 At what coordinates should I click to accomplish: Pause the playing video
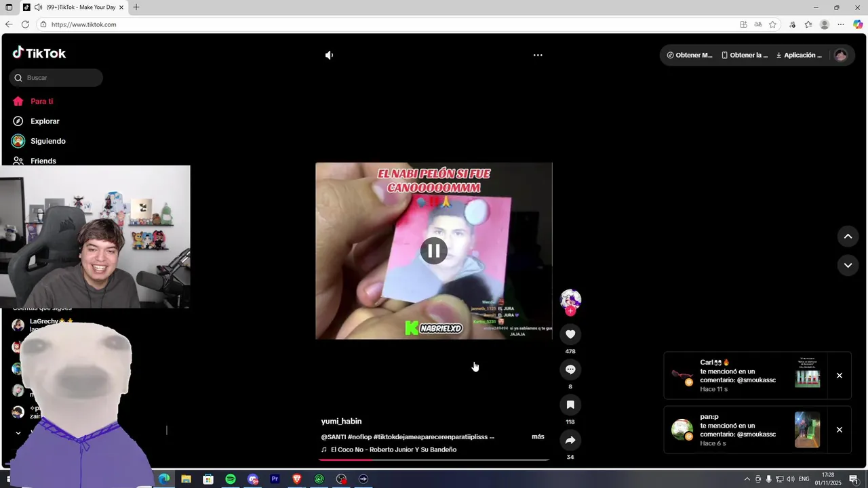434,251
